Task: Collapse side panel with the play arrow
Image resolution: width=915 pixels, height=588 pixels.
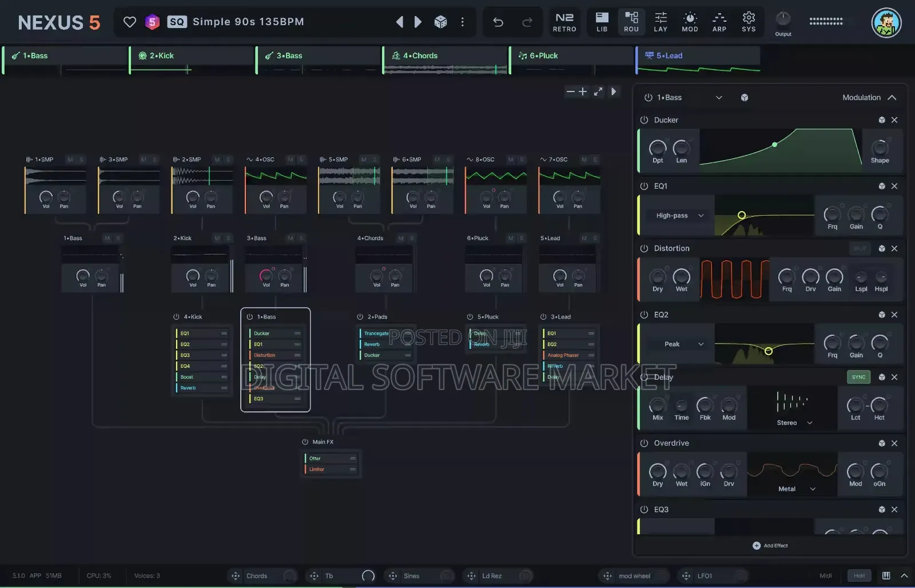Action: (614, 92)
